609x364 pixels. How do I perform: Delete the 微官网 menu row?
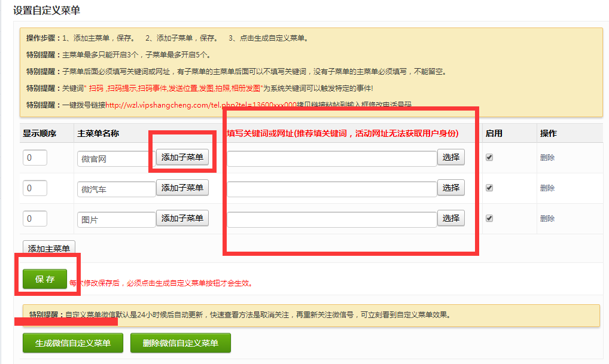547,158
